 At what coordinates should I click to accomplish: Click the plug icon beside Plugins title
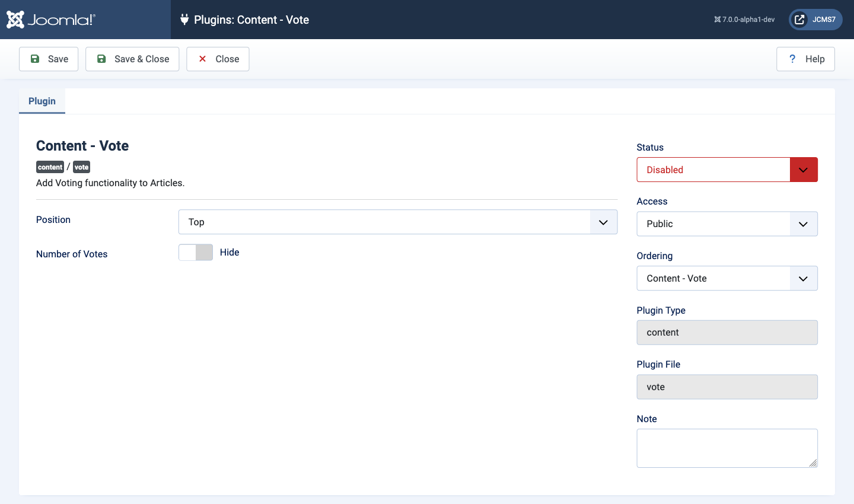point(184,20)
